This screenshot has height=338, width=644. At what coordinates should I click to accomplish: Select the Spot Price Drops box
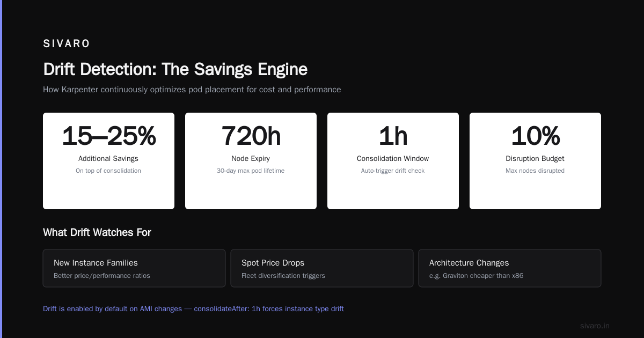click(322, 268)
